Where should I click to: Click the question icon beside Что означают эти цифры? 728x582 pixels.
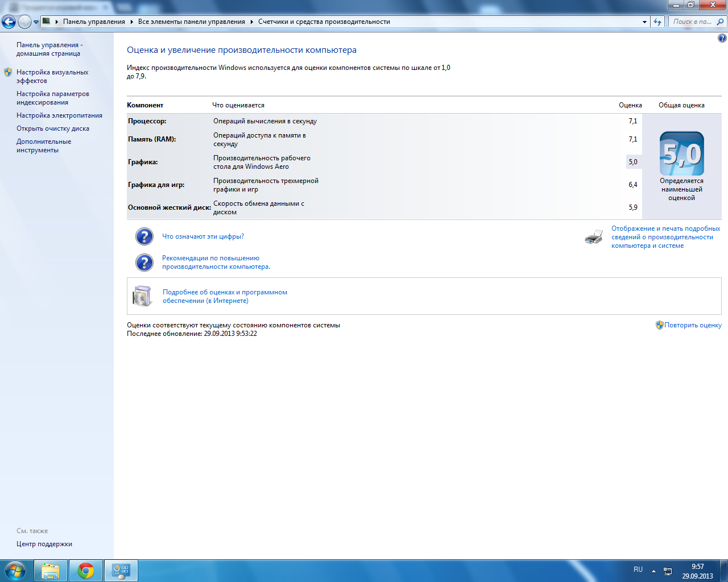pyautogui.click(x=144, y=236)
